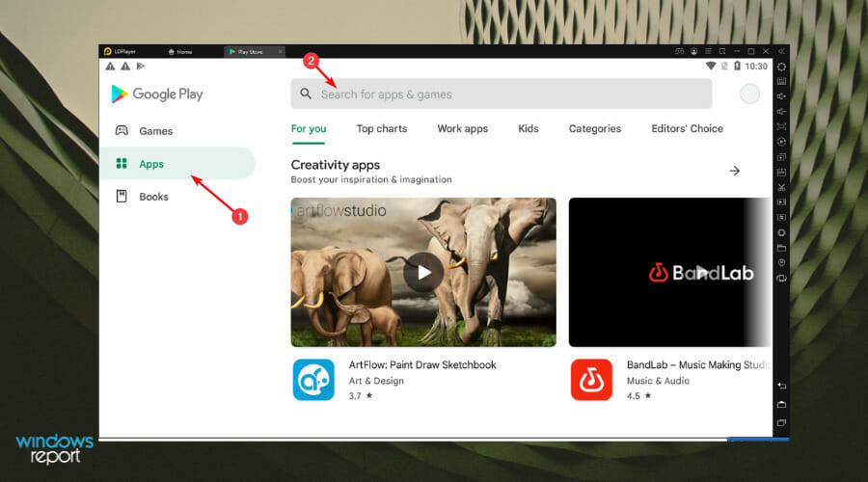Click ArtFlow's 3.7 star rating
The width and height of the screenshot is (868, 482).
(x=361, y=395)
